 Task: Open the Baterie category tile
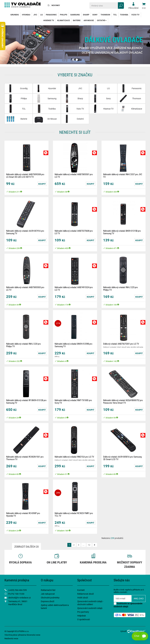(19, 119)
